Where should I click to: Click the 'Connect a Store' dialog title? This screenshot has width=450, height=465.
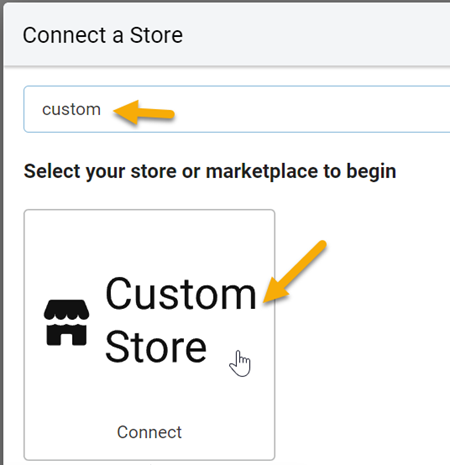[x=103, y=35]
